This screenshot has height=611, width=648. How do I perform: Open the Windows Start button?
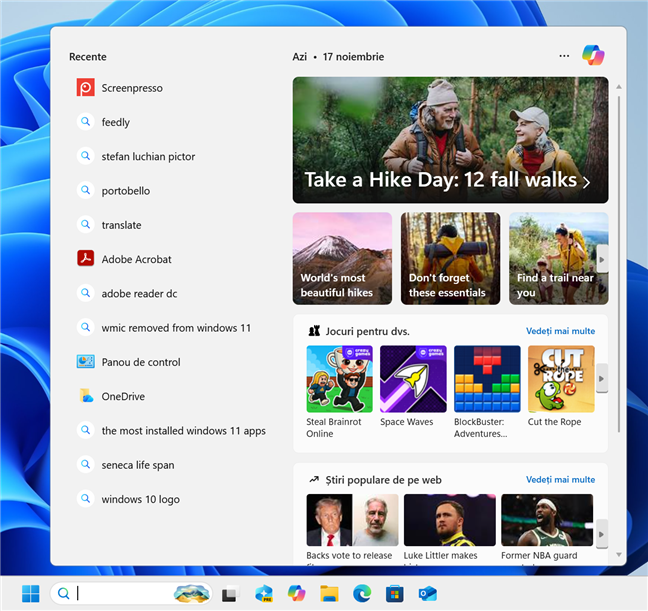(x=31, y=594)
